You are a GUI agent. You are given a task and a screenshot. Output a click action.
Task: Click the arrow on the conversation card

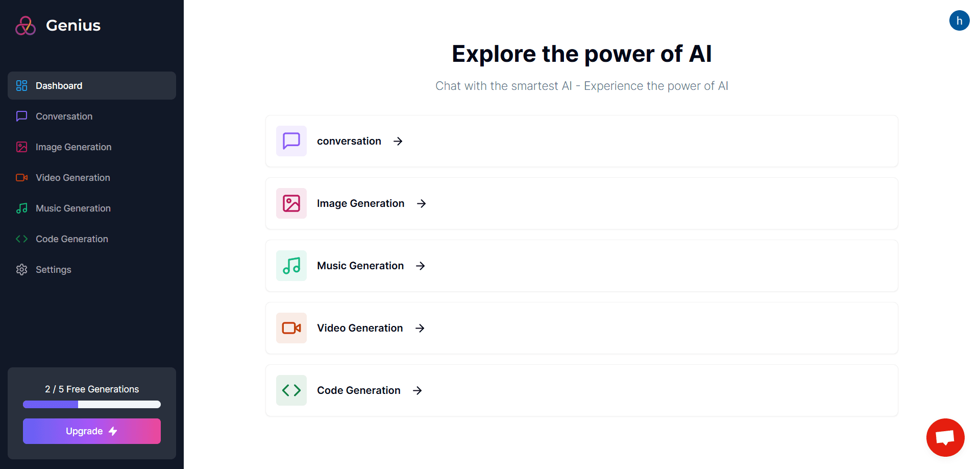click(398, 141)
